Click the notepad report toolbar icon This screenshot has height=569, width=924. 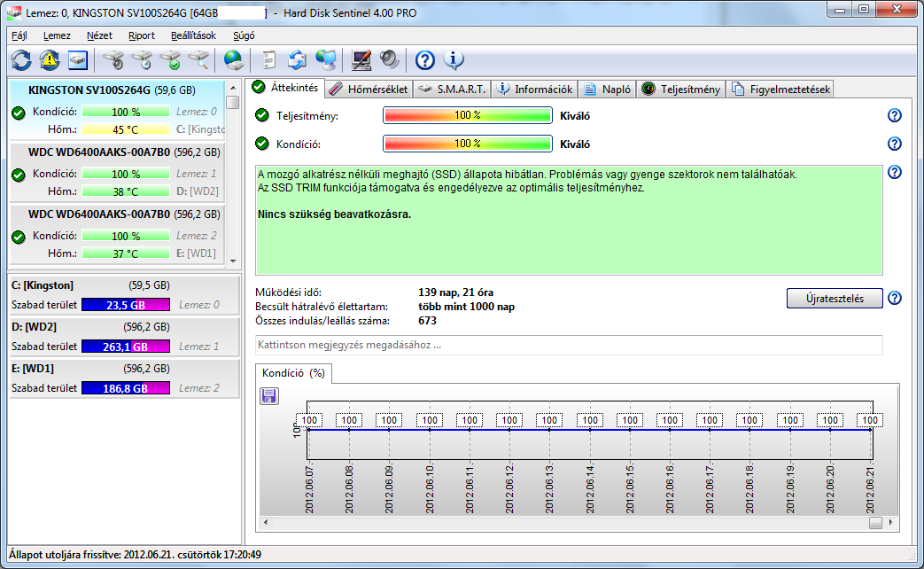(x=268, y=59)
